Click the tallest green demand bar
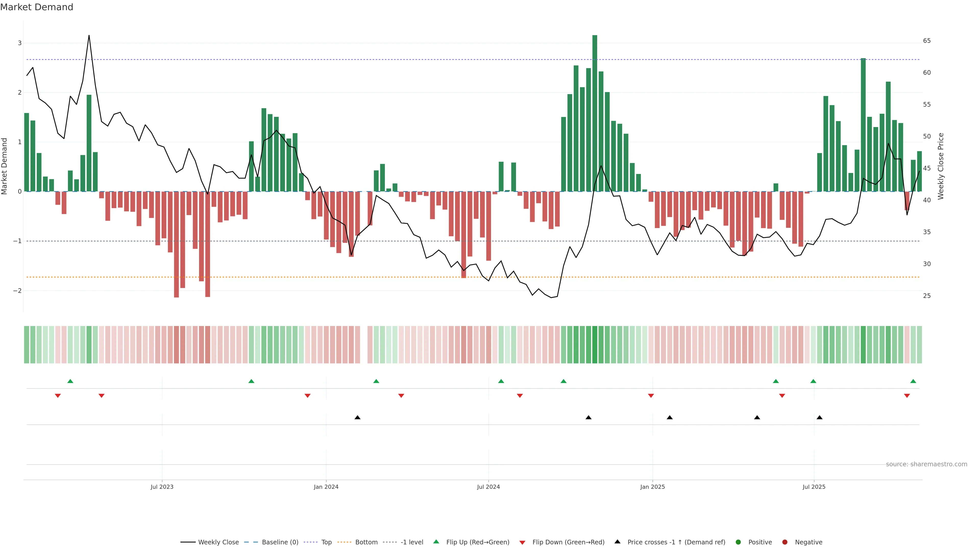Viewport: 980px width, 551px height. click(x=595, y=114)
